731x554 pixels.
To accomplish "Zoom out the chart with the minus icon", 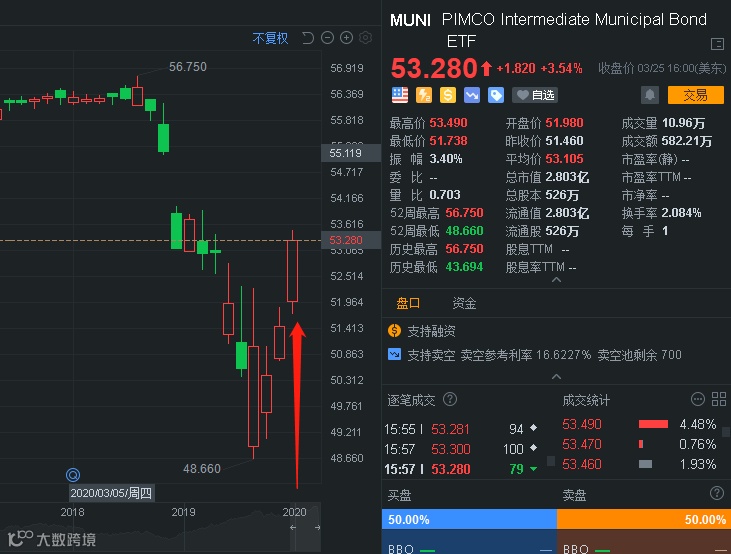I will pos(327,38).
